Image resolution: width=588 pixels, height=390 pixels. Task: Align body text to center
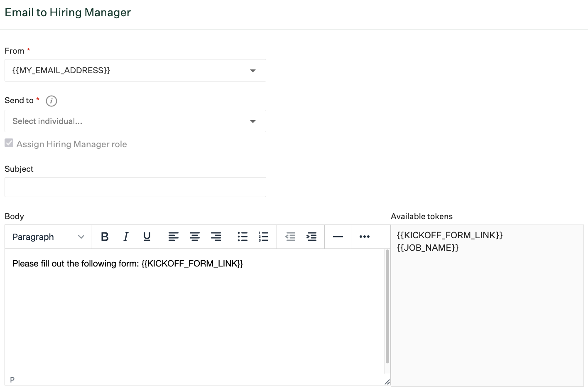click(194, 237)
